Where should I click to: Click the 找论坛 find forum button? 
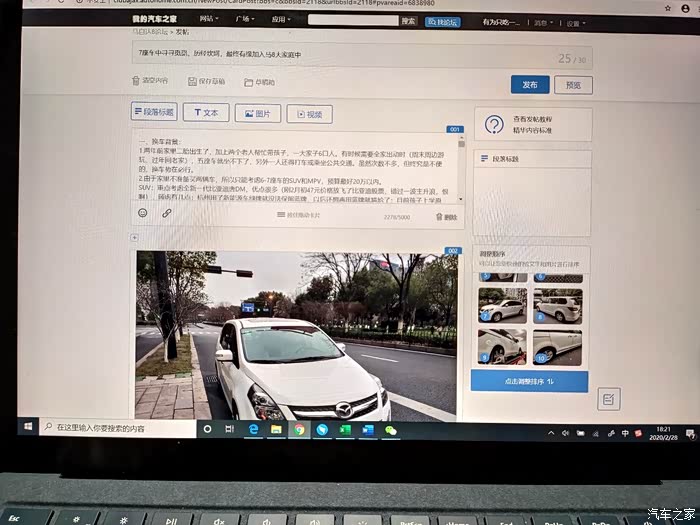[x=442, y=22]
